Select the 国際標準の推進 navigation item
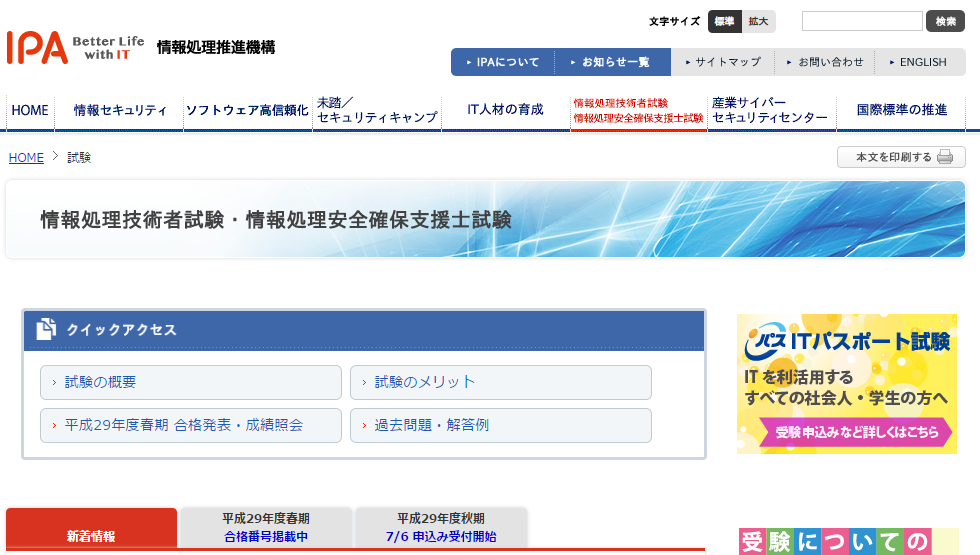This screenshot has height=555, width=980. pyautogui.click(x=901, y=111)
